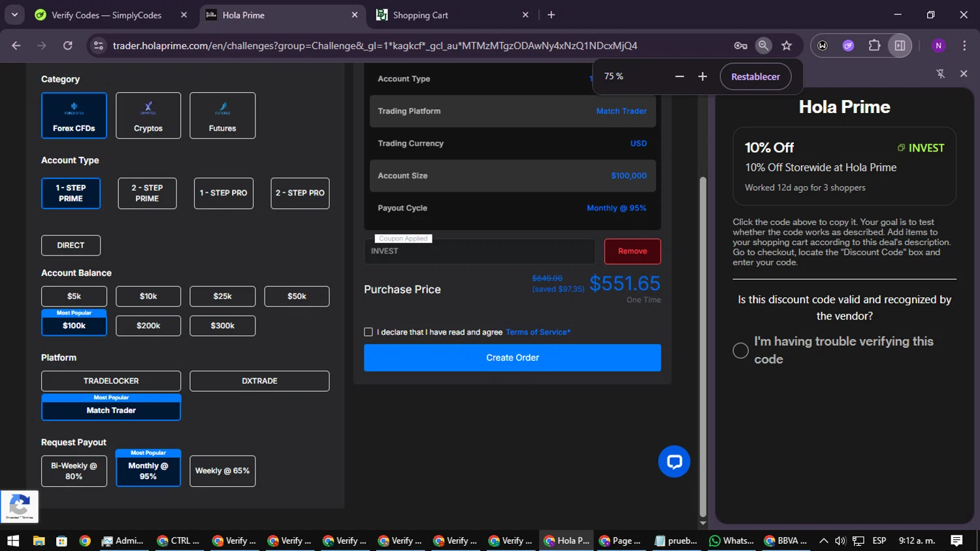
Task: Choose 1-STEP PRIME account type
Action: pyautogui.click(x=71, y=193)
